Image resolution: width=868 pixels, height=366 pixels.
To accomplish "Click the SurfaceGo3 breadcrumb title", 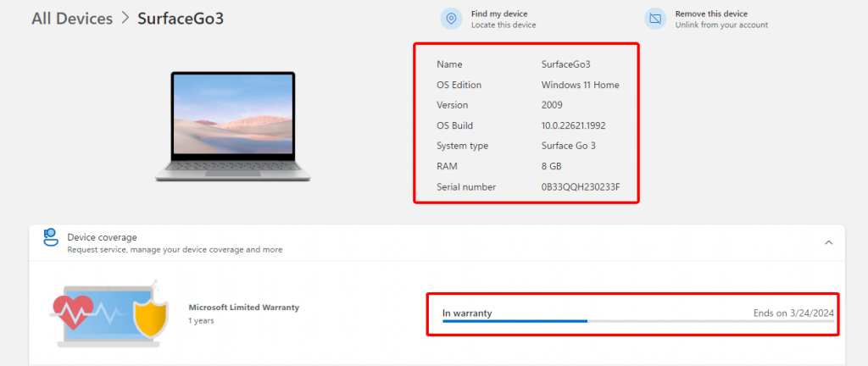I will tap(181, 19).
